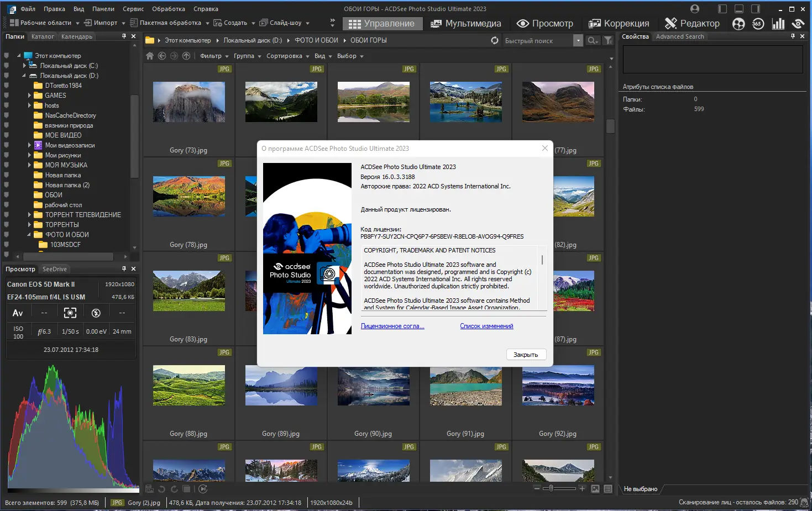Rotate left using bottom toolbar icon
The height and width of the screenshot is (511, 812).
(162, 489)
